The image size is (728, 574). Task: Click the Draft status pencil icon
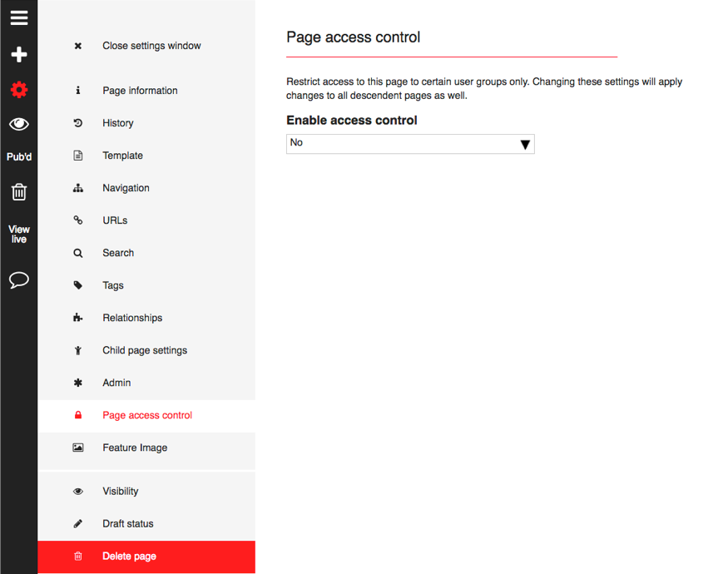(x=78, y=524)
